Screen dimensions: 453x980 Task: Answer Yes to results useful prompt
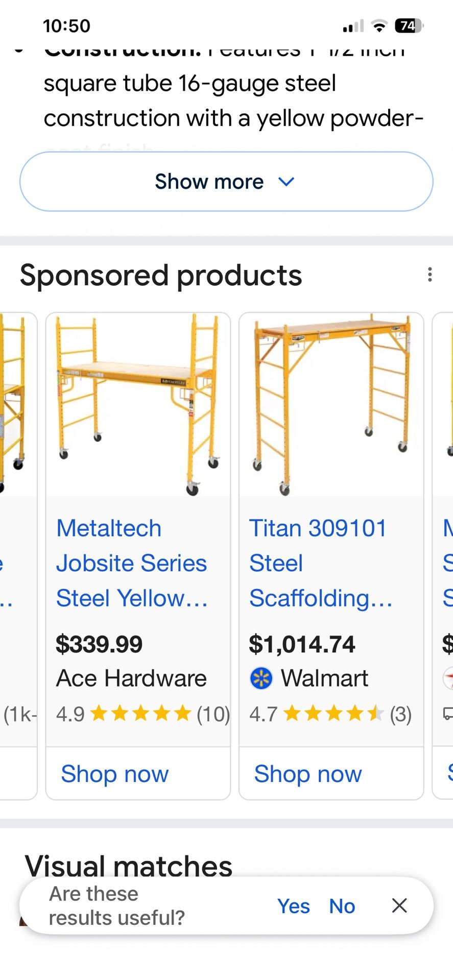pyautogui.click(x=294, y=906)
